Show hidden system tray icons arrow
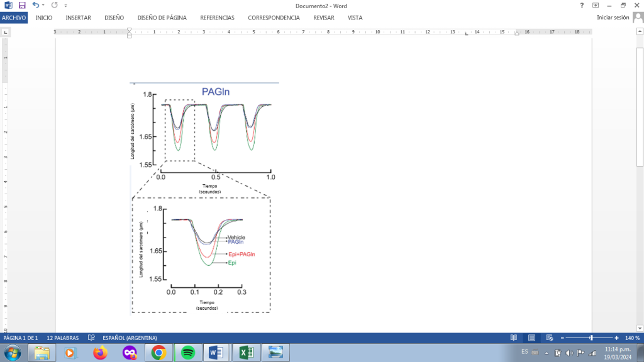 tap(547, 353)
